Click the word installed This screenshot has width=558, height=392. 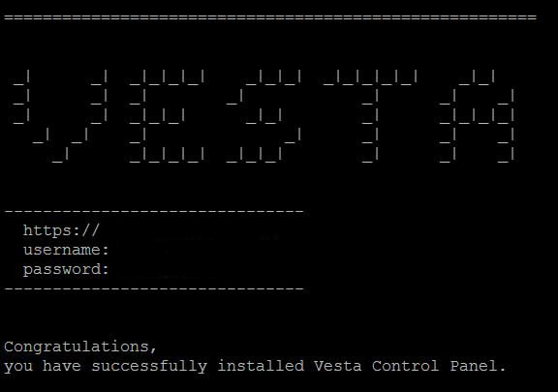pos(261,366)
